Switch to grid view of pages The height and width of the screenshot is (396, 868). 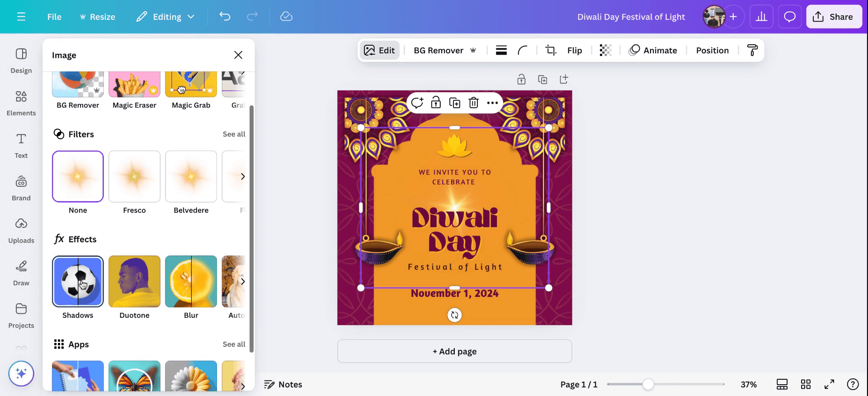point(806,384)
